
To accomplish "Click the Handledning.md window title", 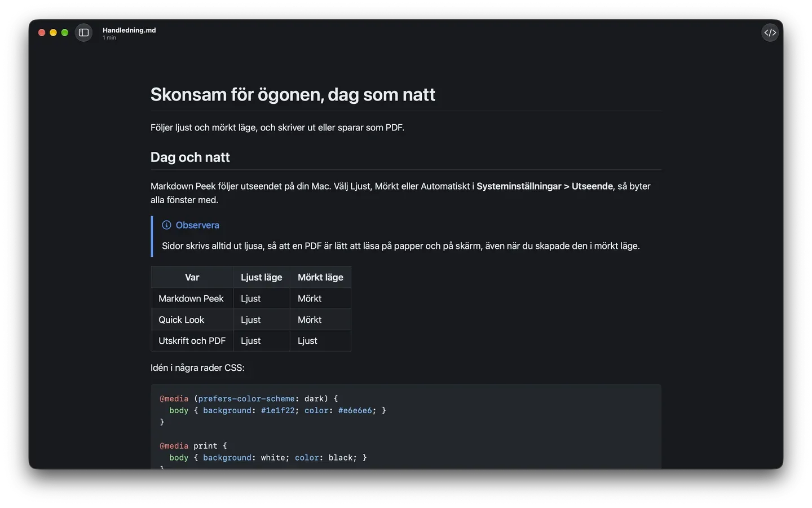I will pos(129,30).
